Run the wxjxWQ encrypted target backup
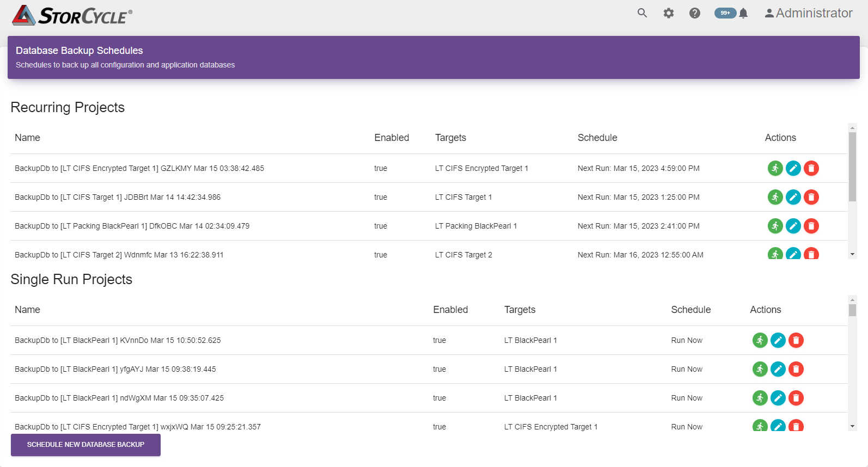This screenshot has height=467, width=868. tap(760, 426)
